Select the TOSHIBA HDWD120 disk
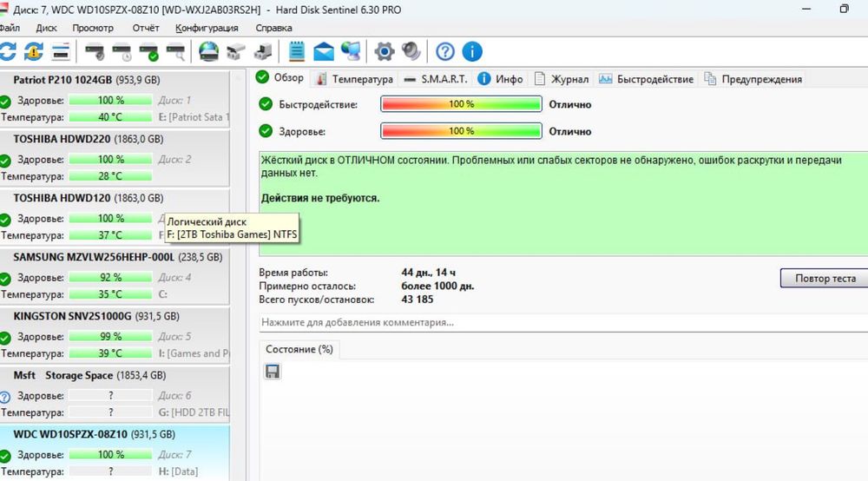Screen dimensions: 868x481 [115, 216]
